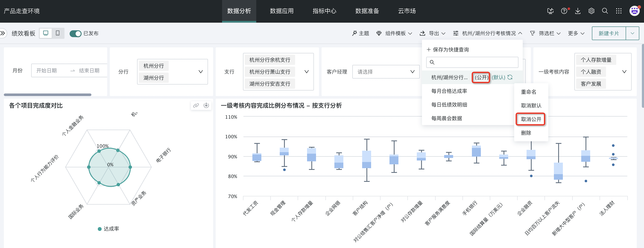The image size is (644, 248).
Task: Open the settings gear icon
Action: [591, 11]
